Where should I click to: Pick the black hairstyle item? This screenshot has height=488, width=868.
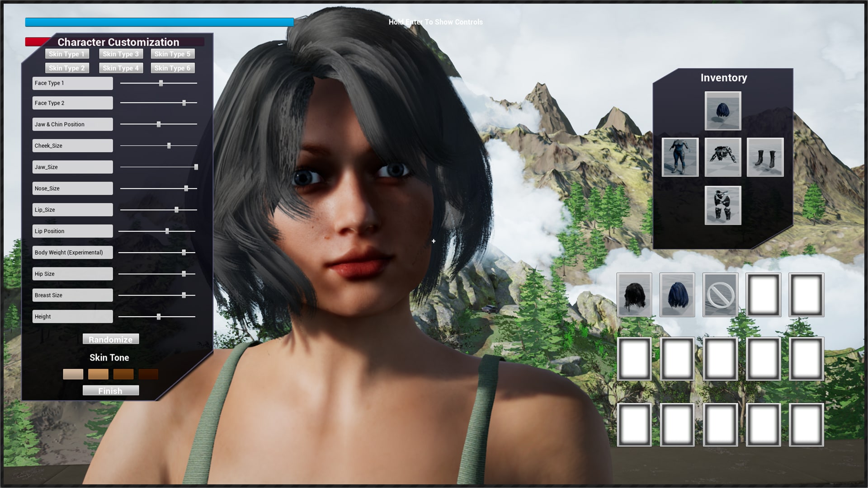pyautogui.click(x=634, y=295)
